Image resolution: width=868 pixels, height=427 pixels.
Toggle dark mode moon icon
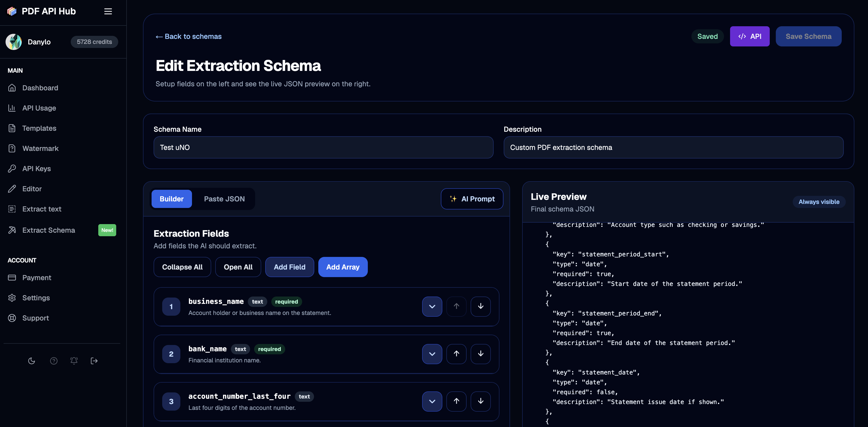tap(32, 361)
